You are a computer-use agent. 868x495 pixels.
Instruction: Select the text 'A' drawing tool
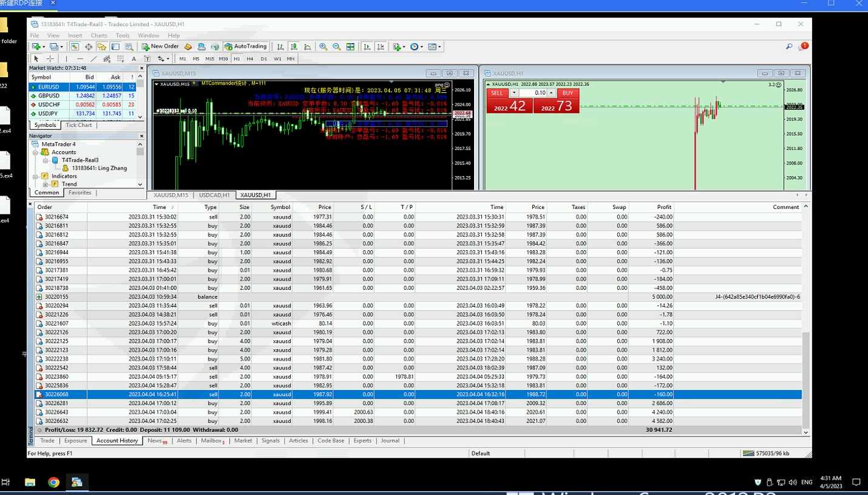pos(134,59)
